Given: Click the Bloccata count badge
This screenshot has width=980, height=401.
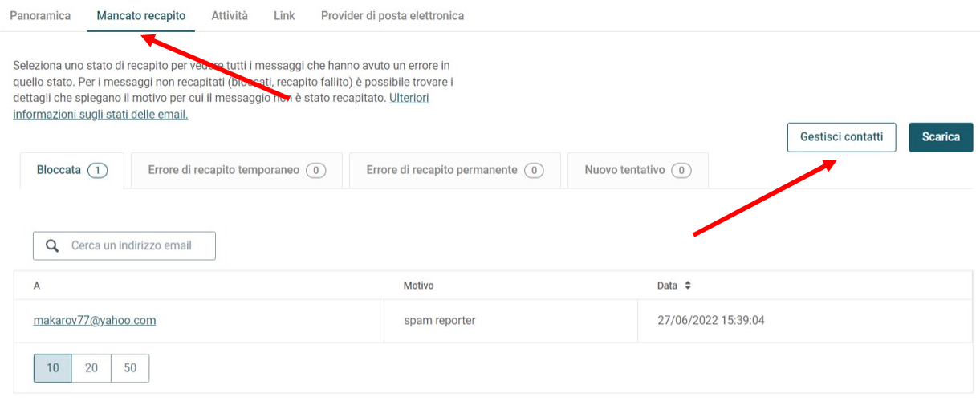Looking at the screenshot, I should (98, 171).
